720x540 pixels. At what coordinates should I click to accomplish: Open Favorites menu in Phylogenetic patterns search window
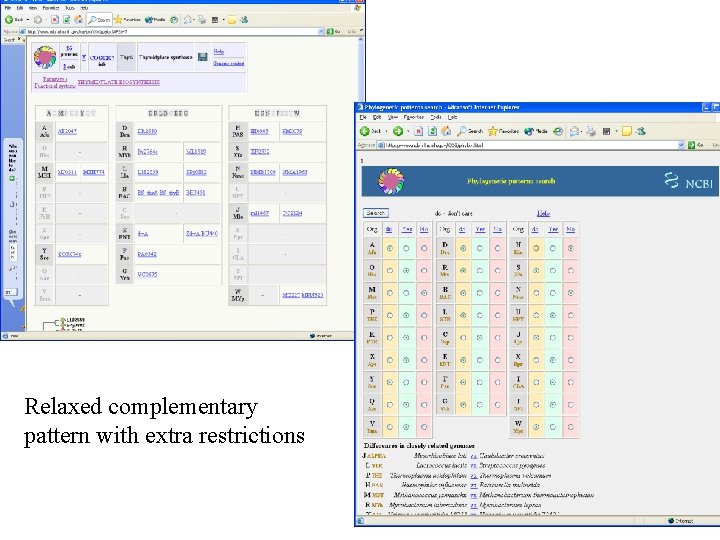coord(414,118)
